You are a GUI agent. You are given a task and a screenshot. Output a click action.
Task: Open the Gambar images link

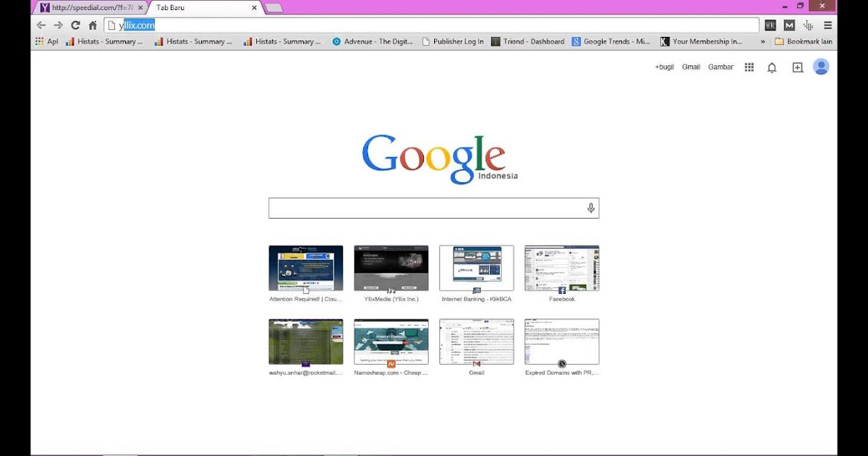coord(720,67)
